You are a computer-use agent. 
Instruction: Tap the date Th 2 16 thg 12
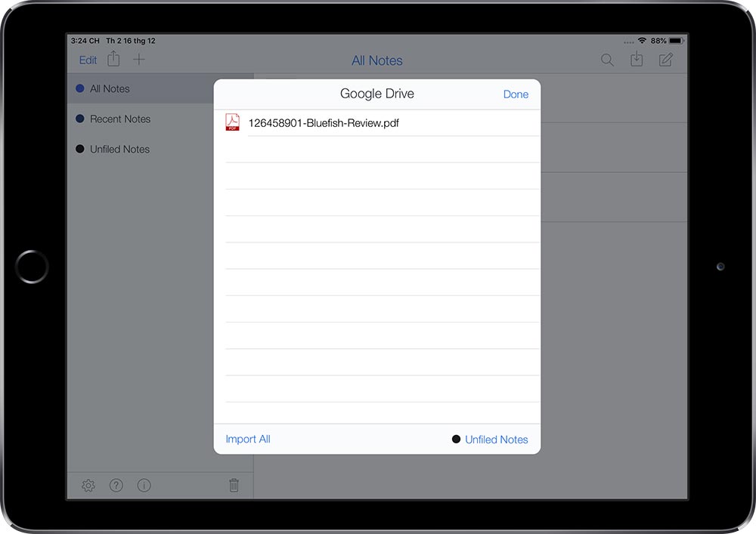(x=131, y=41)
